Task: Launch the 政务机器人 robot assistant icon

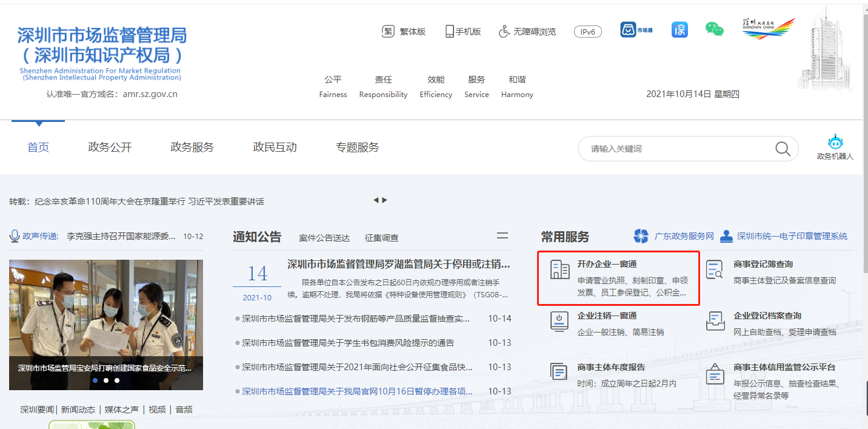Action: [x=836, y=143]
